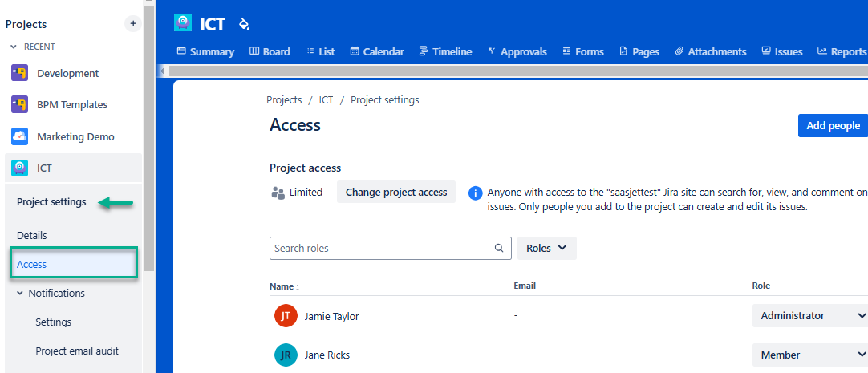Click the plus icon next to Projects
Image resolution: width=868 pixels, height=373 pixels.
pos(132,24)
